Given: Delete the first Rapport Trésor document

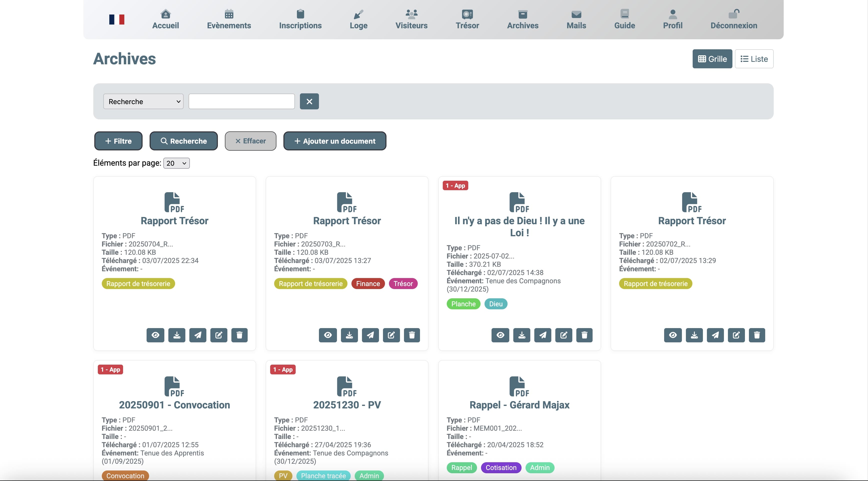Looking at the screenshot, I should (x=239, y=335).
